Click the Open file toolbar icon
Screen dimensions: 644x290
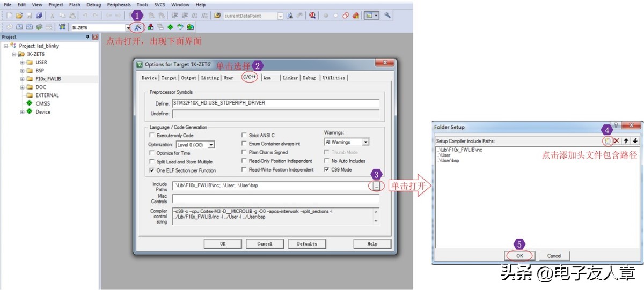point(19,16)
